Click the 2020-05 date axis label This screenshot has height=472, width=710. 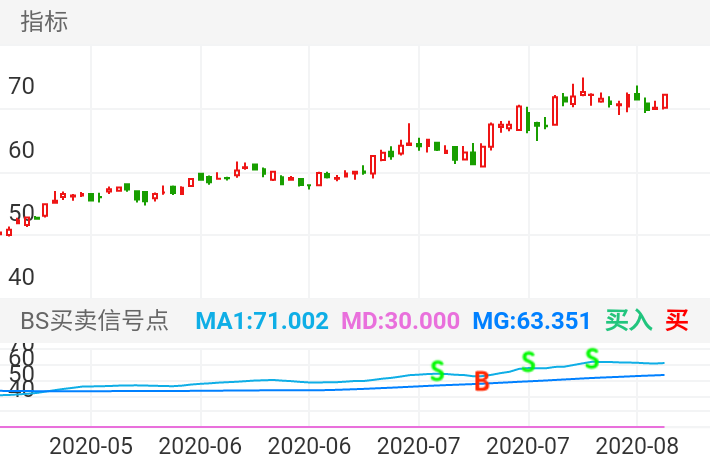[x=91, y=445]
